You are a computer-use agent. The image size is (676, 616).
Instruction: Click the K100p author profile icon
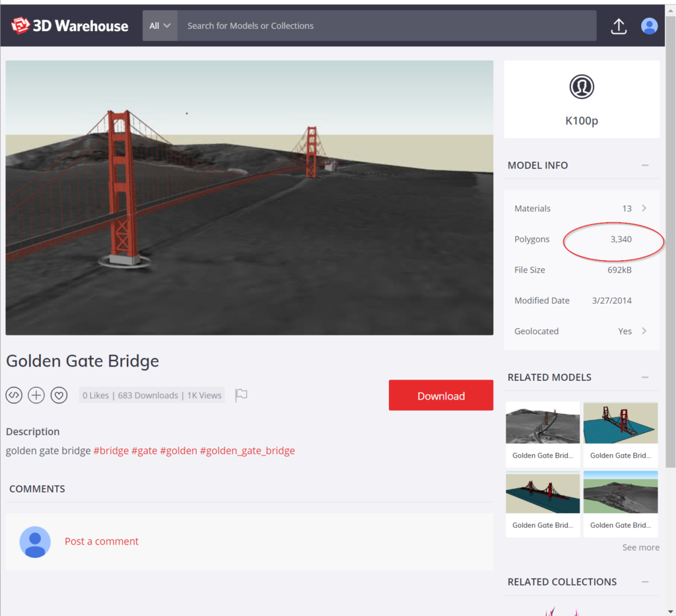pyautogui.click(x=582, y=86)
